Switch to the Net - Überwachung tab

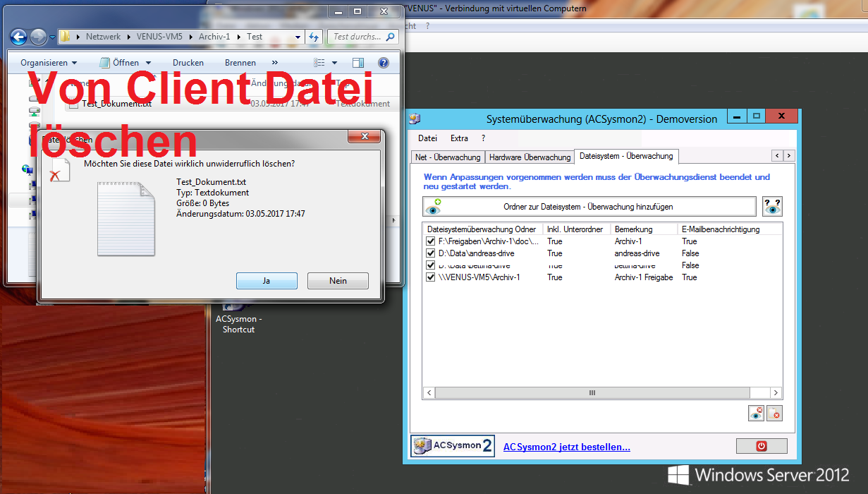(x=448, y=157)
